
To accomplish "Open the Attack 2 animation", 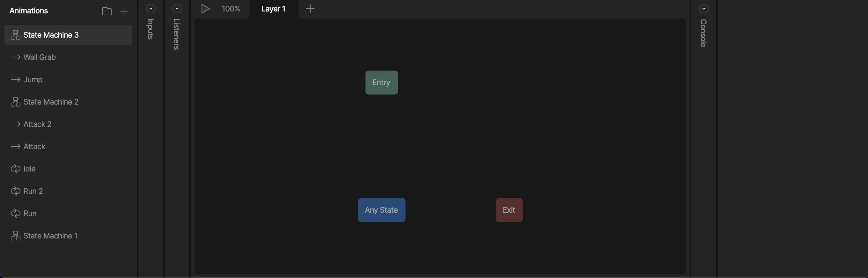I will [x=37, y=124].
